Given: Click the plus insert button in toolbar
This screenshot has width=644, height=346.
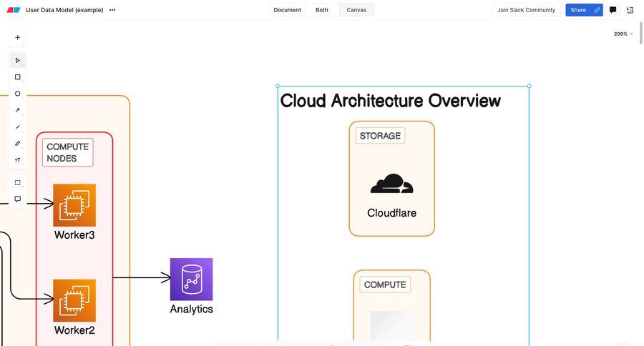Looking at the screenshot, I should pyautogui.click(x=18, y=38).
